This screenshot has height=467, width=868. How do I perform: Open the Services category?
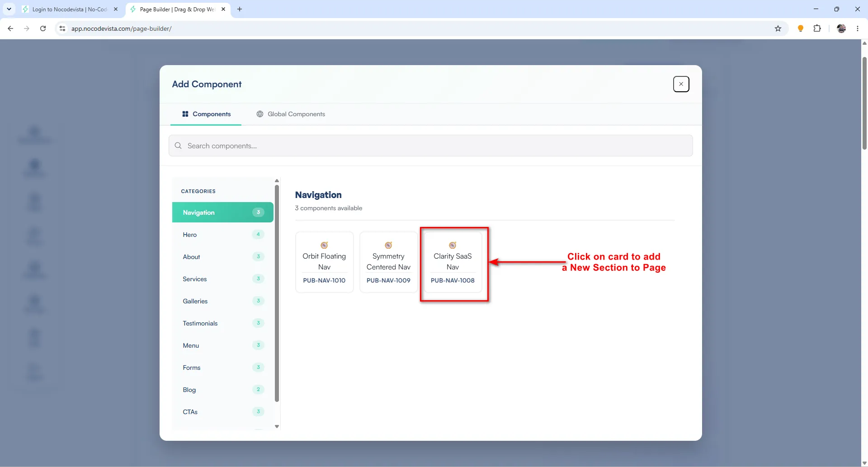pyautogui.click(x=222, y=279)
